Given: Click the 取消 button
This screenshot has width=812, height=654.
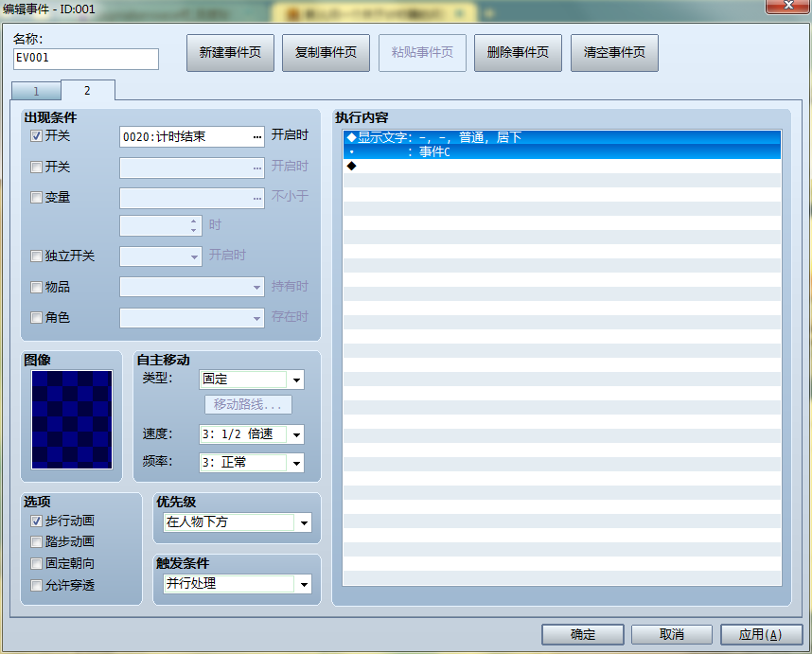Looking at the screenshot, I should (x=672, y=634).
